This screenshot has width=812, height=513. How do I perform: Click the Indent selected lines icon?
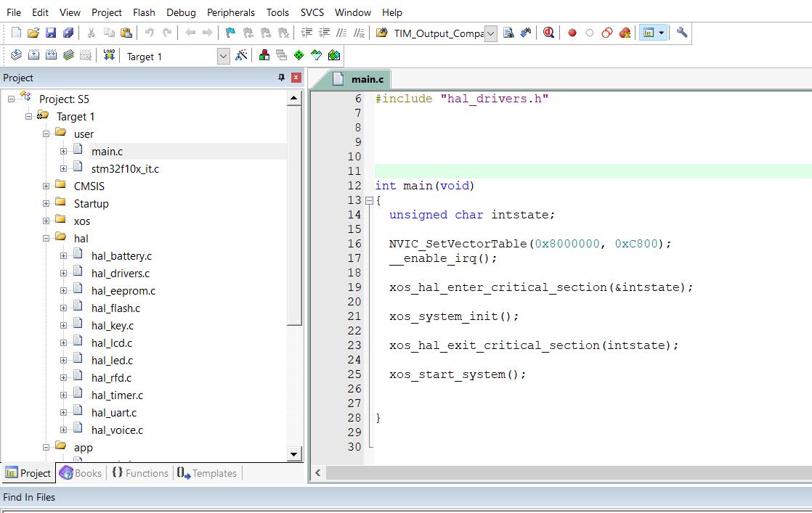click(x=306, y=33)
